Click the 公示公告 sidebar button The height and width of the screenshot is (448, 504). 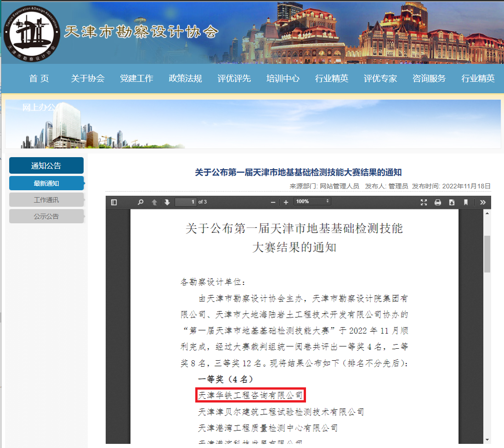coord(46,216)
